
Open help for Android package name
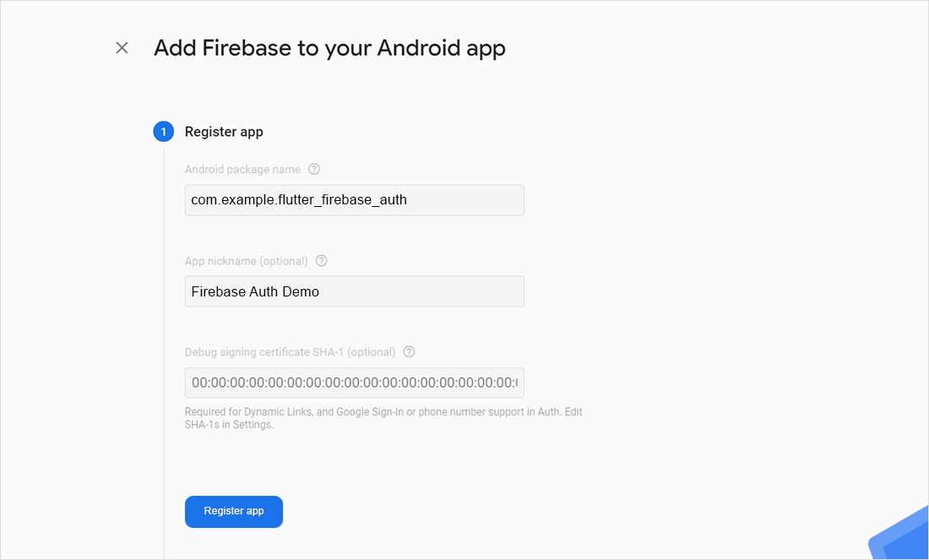coord(314,169)
